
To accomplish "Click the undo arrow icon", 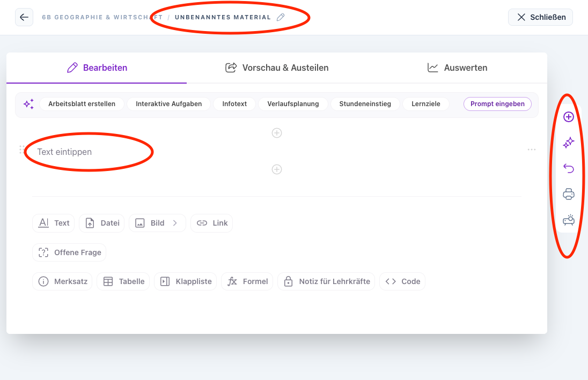I will pos(569,168).
